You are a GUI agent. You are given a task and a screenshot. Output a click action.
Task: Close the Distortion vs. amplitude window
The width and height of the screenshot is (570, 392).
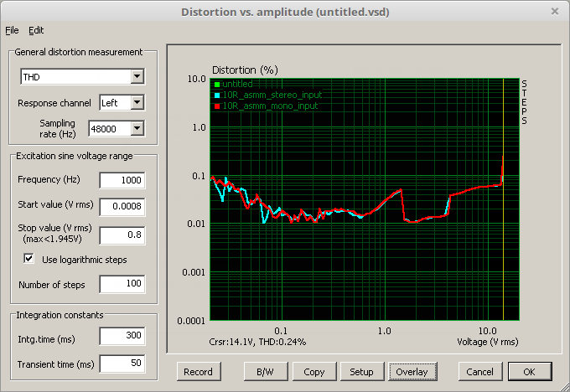[554, 12]
